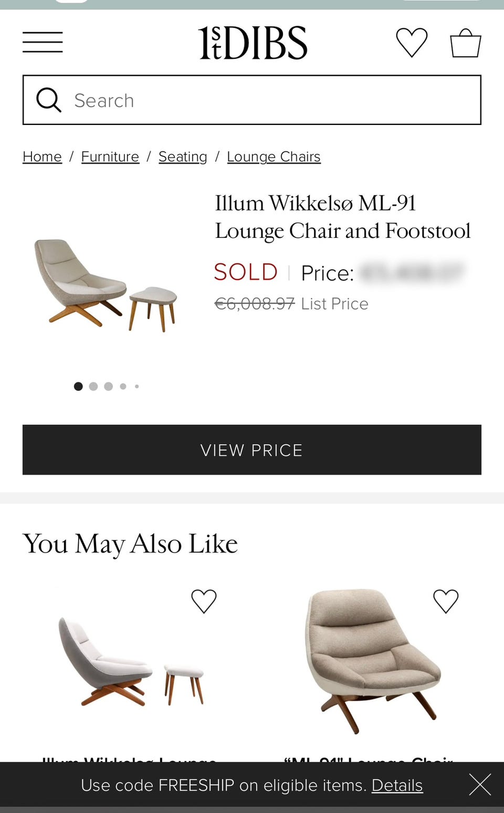Open Lounge Chairs breadcrumb link
Viewport: 504px width, 813px height.
click(274, 157)
